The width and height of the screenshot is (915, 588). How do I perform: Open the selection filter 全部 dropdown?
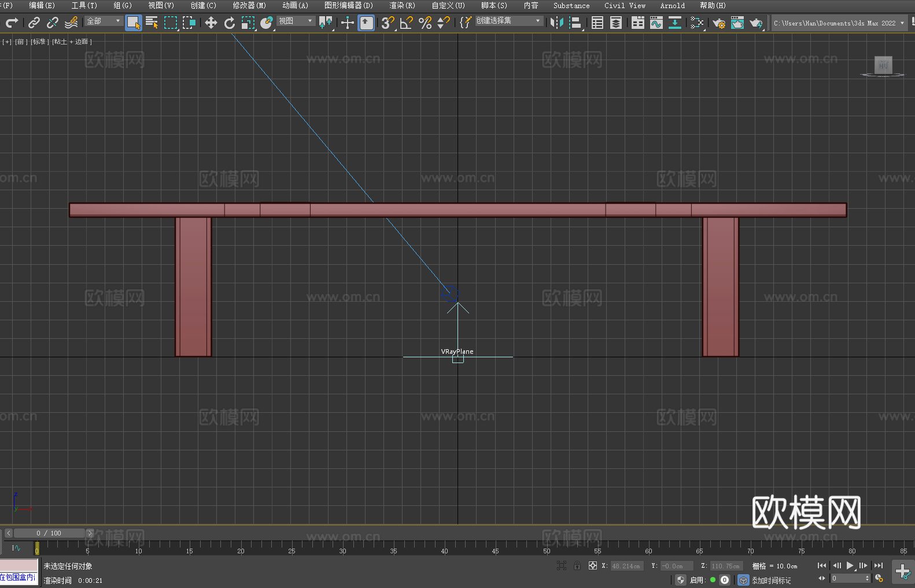[104, 21]
